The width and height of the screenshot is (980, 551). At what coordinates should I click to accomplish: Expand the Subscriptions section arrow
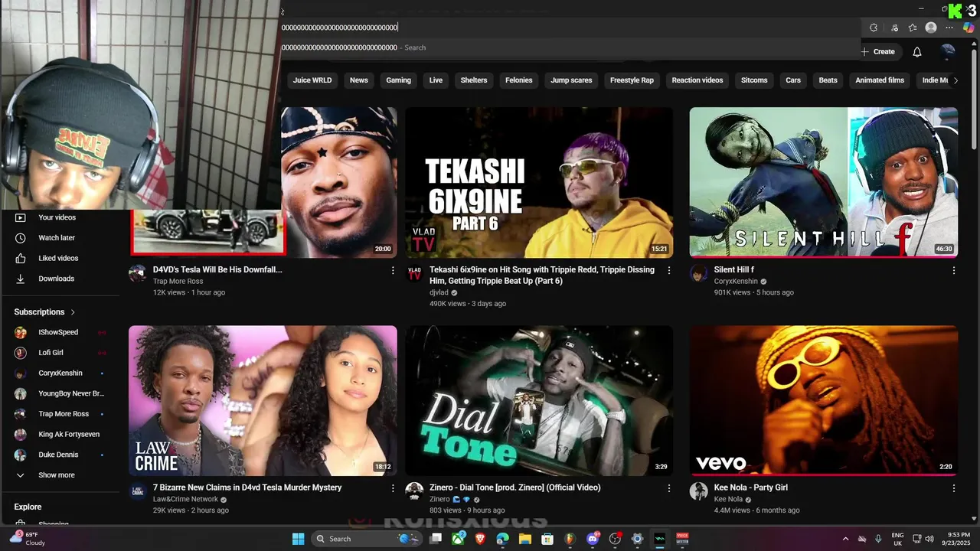tap(73, 312)
